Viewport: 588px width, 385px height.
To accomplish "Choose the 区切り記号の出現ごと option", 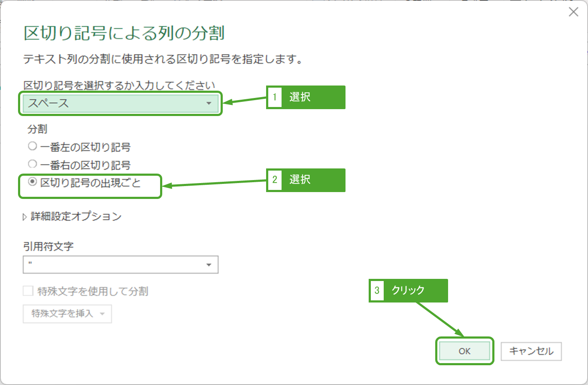I will (32, 182).
